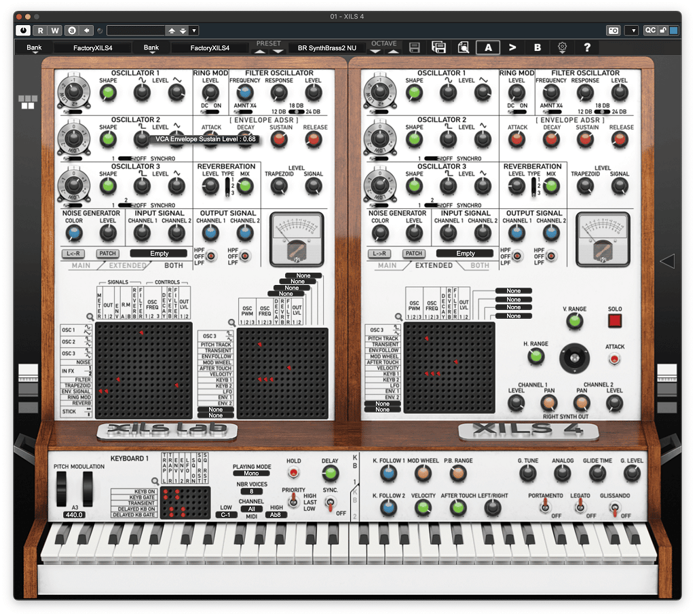Click the blue Noise Color knob, left panel
695x616 pixels.
click(x=73, y=233)
